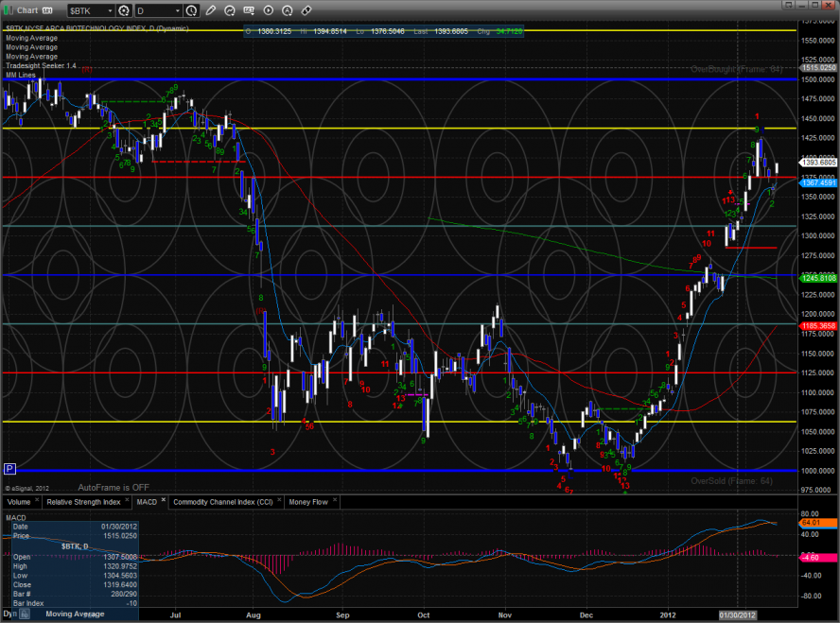Close the Relative Strength Index tab

(127, 500)
